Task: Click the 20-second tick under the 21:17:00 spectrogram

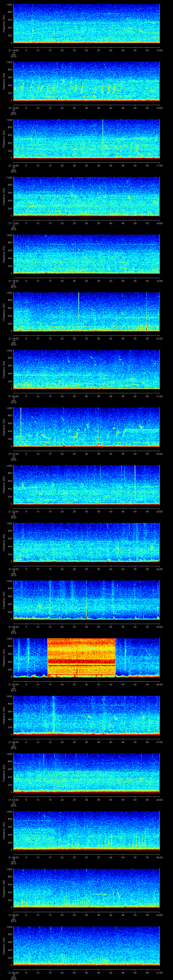Action: click(62, 223)
